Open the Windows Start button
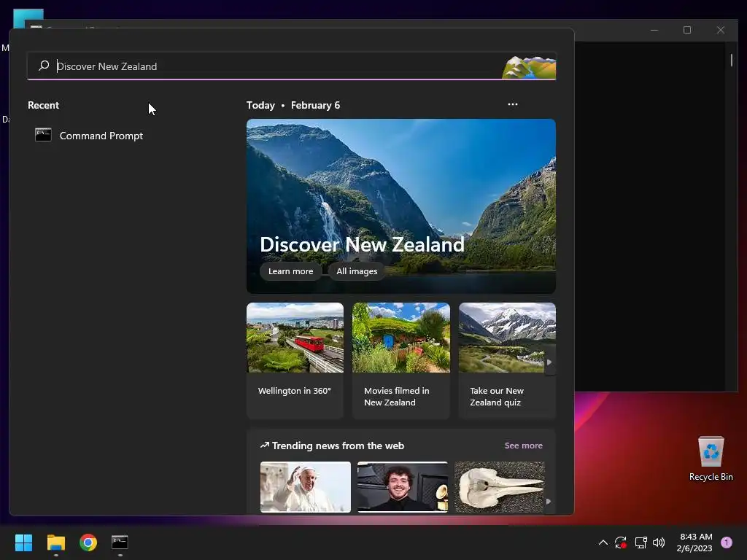Image resolution: width=747 pixels, height=560 pixels. coord(23,542)
